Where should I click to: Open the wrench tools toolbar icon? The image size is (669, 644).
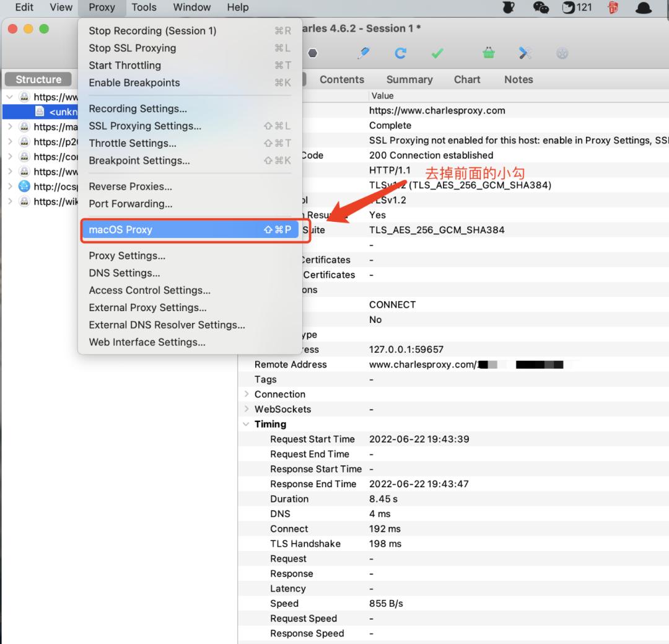pos(525,53)
